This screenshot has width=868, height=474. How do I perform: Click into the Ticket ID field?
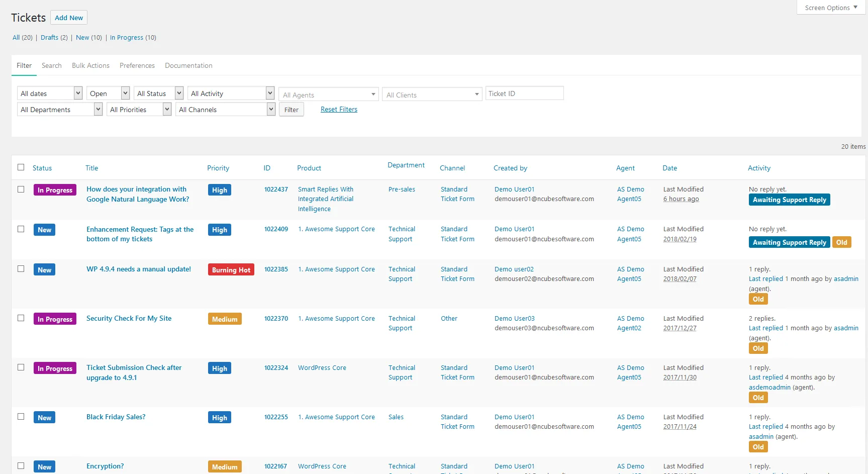click(x=524, y=93)
